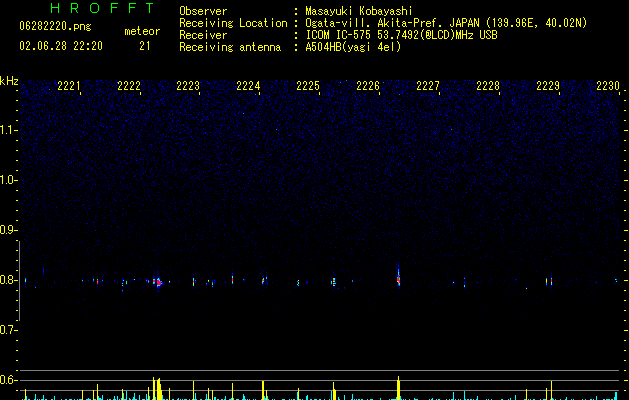Click the yellow intensity spike between 2226 and 2227
Screen dimensions: 629x400
(398, 388)
